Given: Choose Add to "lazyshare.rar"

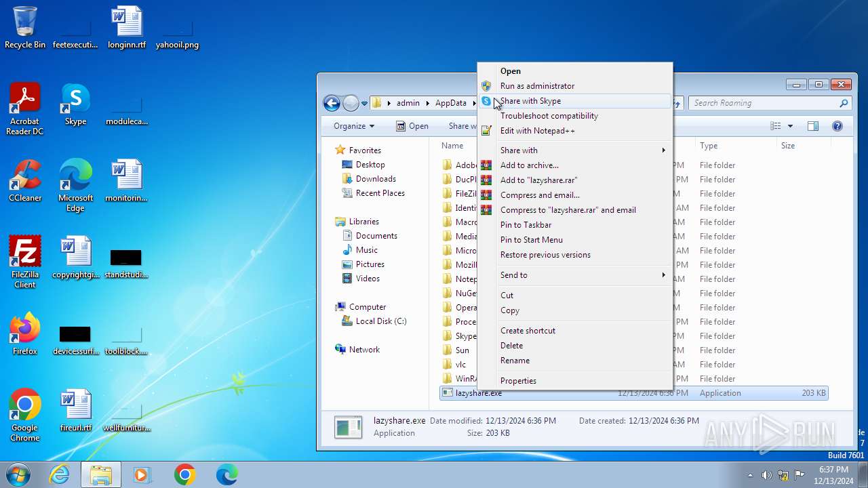Looking at the screenshot, I should (575, 180).
